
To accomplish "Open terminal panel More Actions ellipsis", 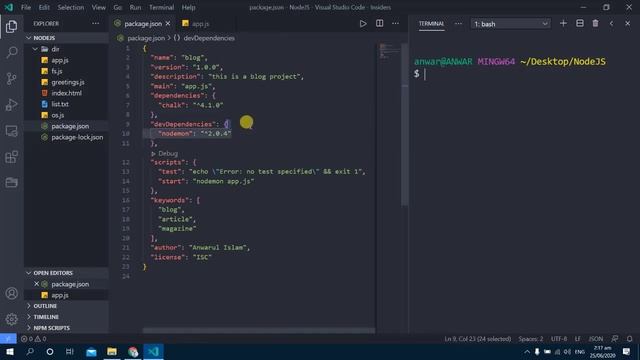I will 458,24.
